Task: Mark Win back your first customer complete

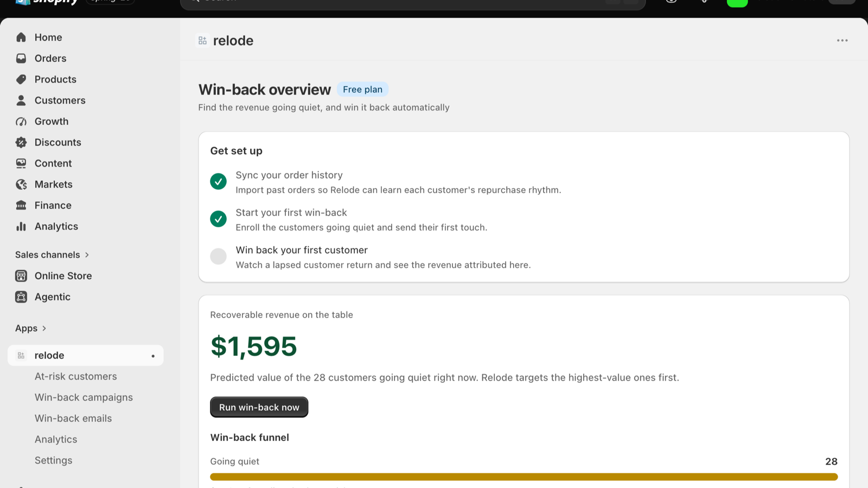Action: tap(218, 256)
